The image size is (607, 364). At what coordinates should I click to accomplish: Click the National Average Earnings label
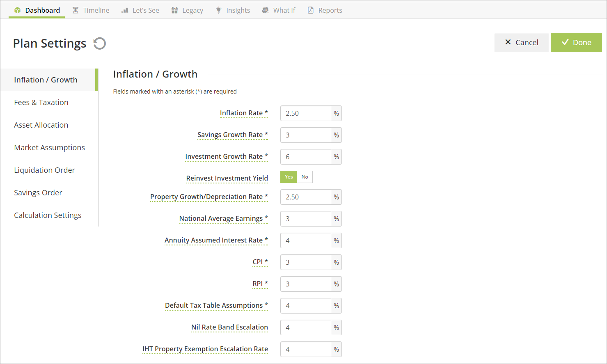(x=224, y=218)
